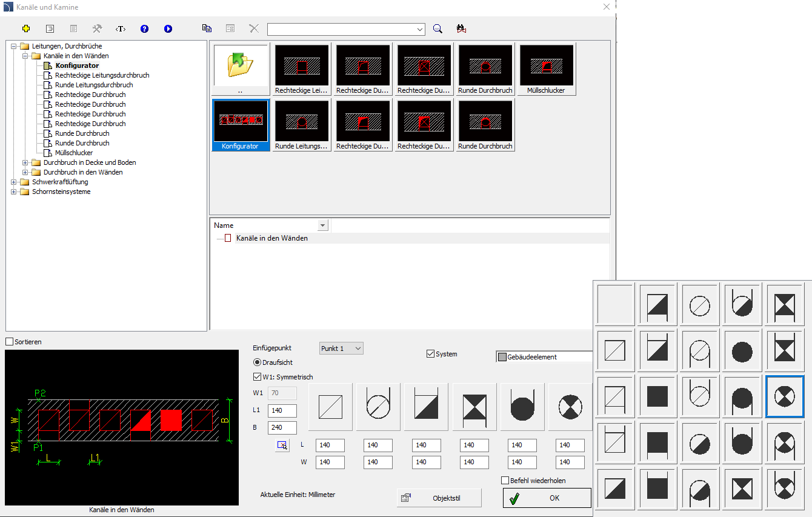Expand the Schwerkraftlüftung tree folder

pyautogui.click(x=14, y=182)
